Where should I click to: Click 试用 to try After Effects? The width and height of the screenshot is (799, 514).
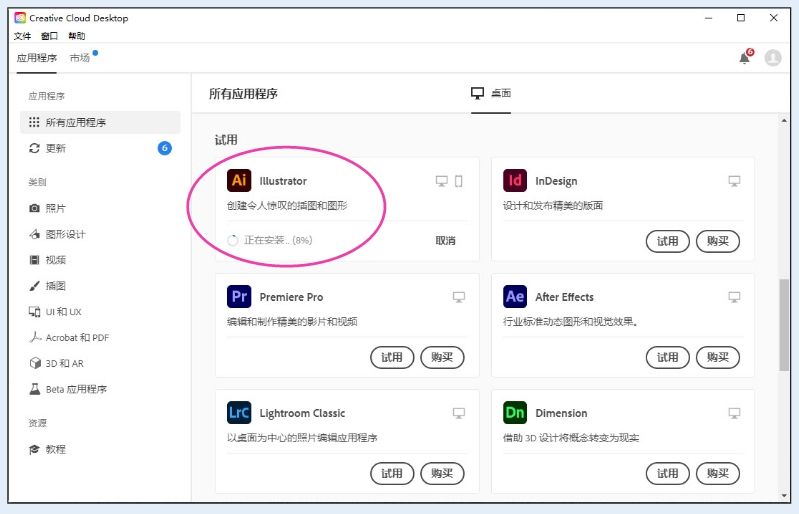668,357
